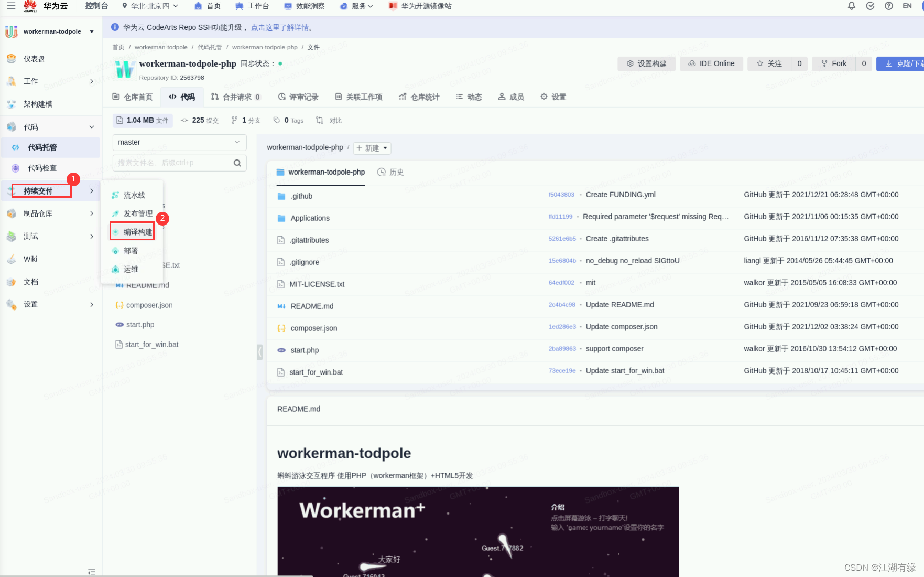Open the 华北-北京四 region dropdown
924x577 pixels.
click(x=150, y=6)
